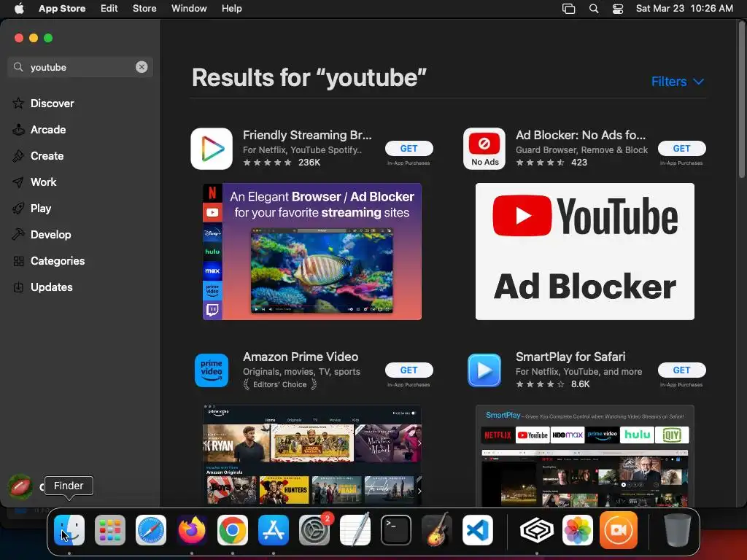Open the Ad Blocker: No Ads fo... title

(581, 135)
